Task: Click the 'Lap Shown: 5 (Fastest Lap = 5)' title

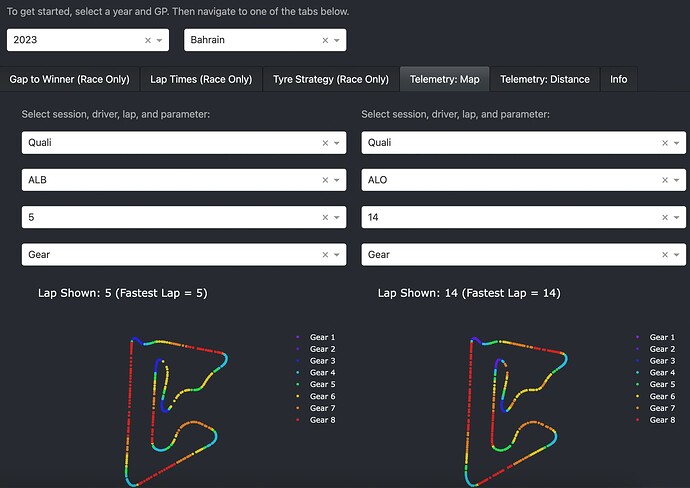Action: pyautogui.click(x=123, y=293)
